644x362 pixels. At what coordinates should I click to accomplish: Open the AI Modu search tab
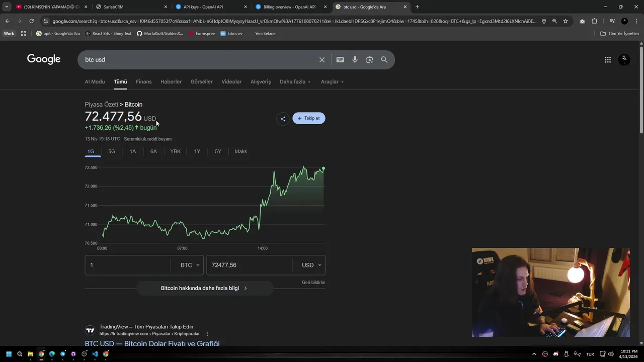[95, 82]
